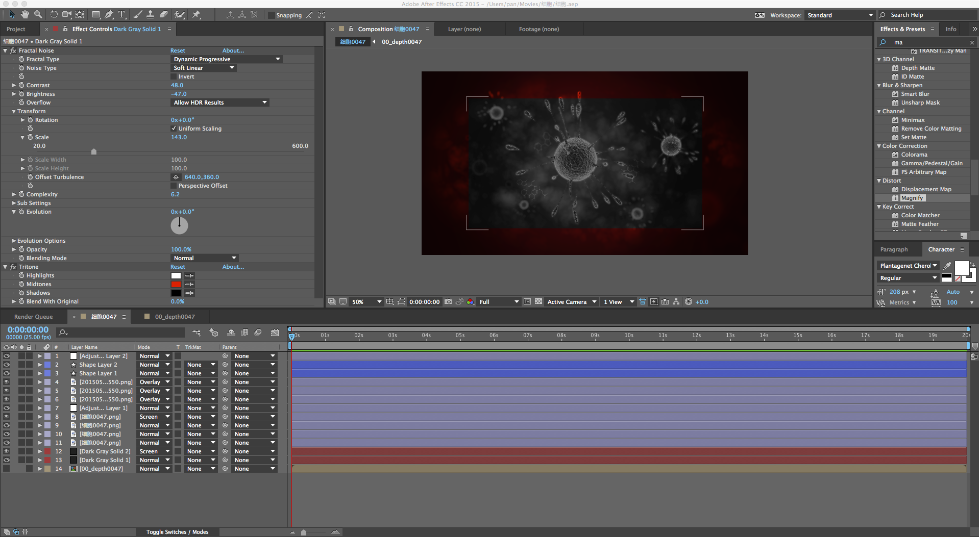Select the Pen tool
This screenshot has width=980, height=537.
(x=109, y=15)
